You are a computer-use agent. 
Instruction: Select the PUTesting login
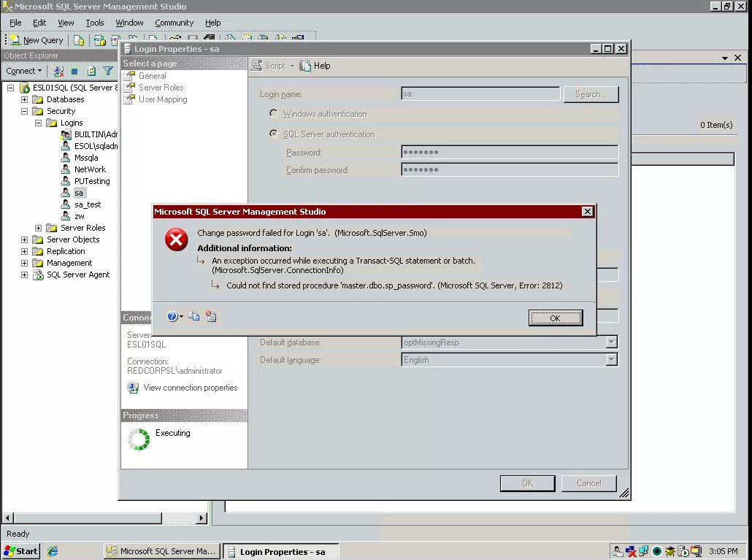coord(91,181)
